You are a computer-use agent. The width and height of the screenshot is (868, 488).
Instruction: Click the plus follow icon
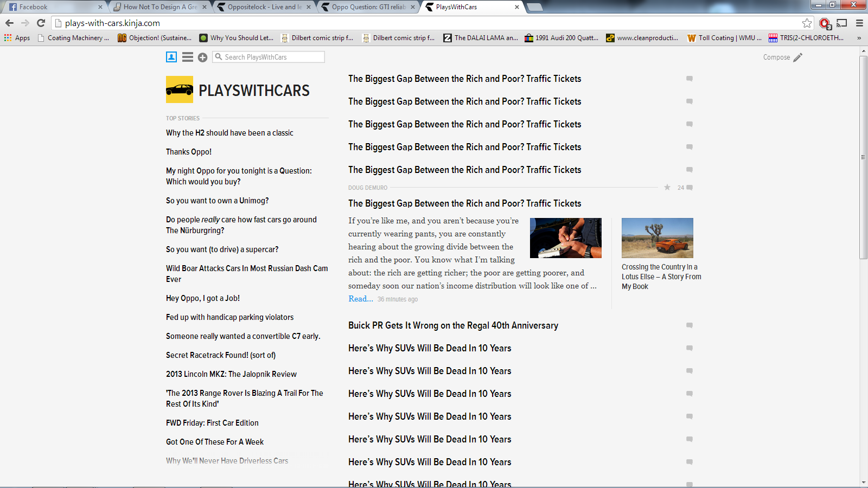(202, 57)
